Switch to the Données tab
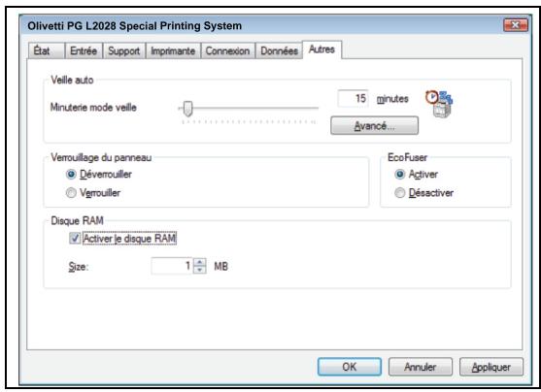The width and height of the screenshot is (541, 392). point(279,51)
